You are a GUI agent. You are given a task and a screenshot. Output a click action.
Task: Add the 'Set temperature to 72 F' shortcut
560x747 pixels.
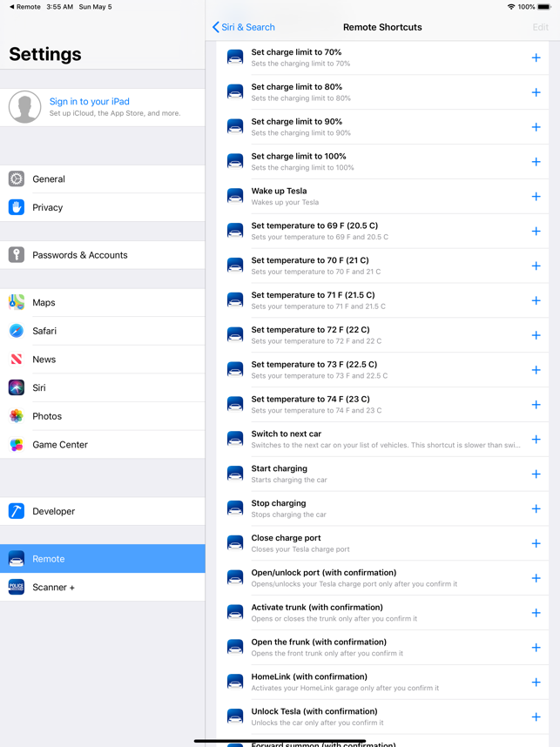click(536, 335)
